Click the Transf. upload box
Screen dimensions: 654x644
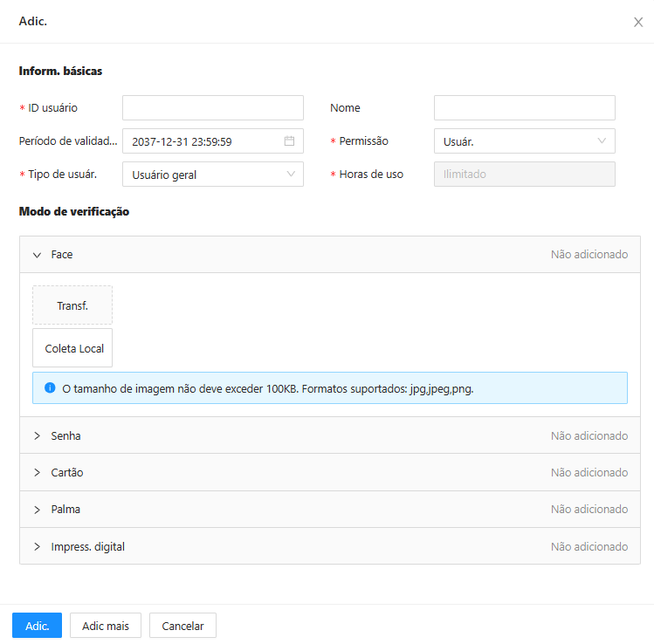tap(72, 305)
